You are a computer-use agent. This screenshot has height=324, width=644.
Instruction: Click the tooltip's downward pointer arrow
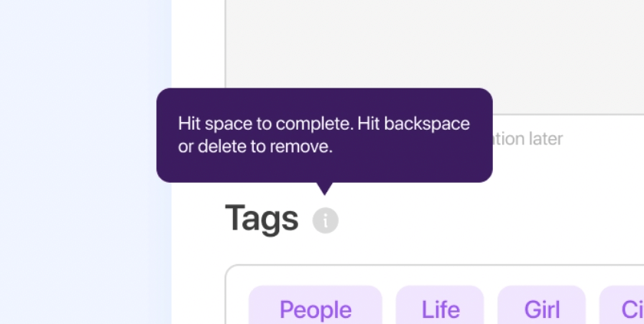[324, 189]
